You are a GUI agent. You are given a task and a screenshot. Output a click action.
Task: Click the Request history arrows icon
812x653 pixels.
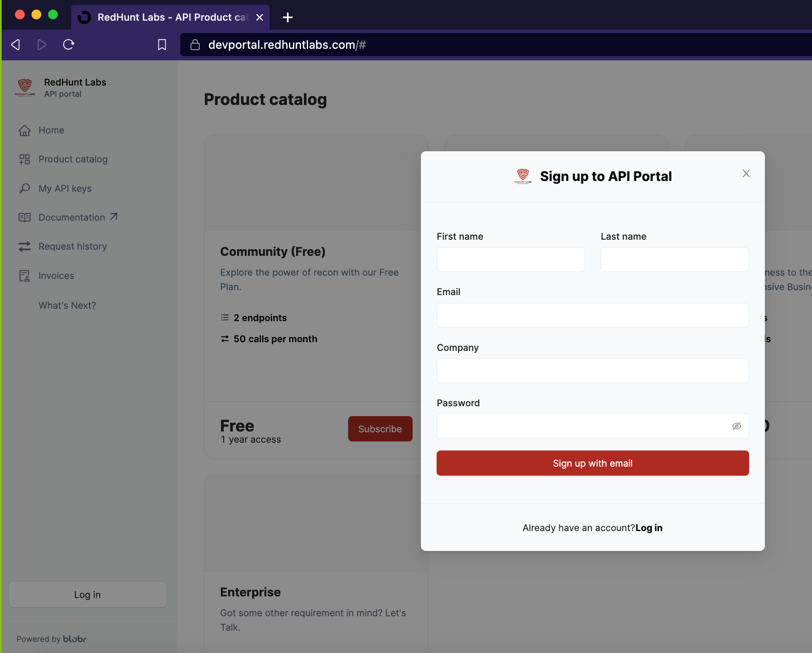(x=24, y=246)
